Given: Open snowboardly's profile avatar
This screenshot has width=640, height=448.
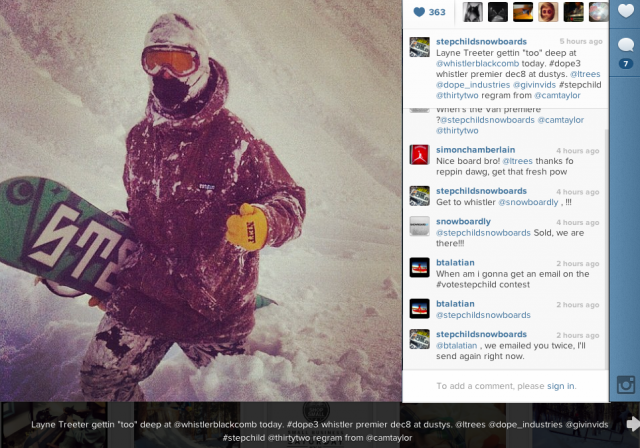Looking at the screenshot, I should coord(419,226).
